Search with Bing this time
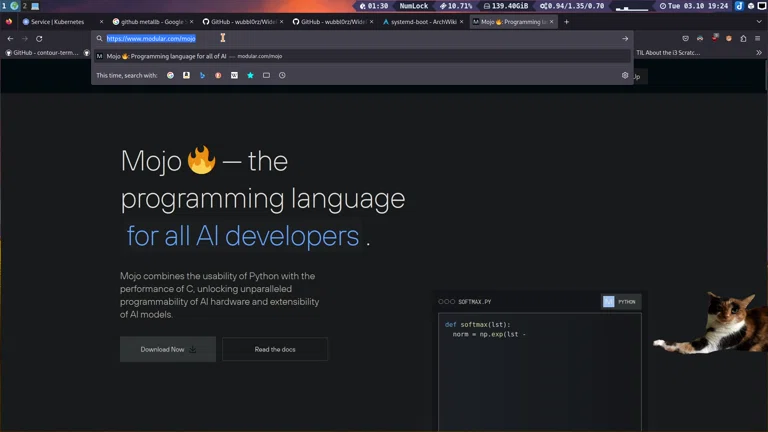Image resolution: width=768 pixels, height=432 pixels. point(202,75)
